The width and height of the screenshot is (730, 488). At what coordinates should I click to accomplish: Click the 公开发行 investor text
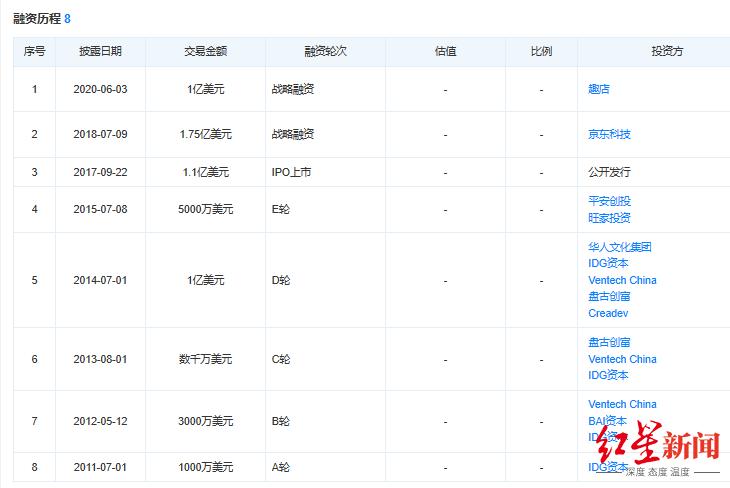[x=609, y=172]
